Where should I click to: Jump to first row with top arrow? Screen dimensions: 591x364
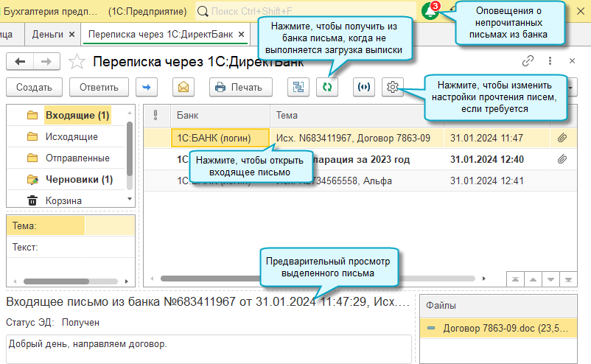(x=515, y=279)
